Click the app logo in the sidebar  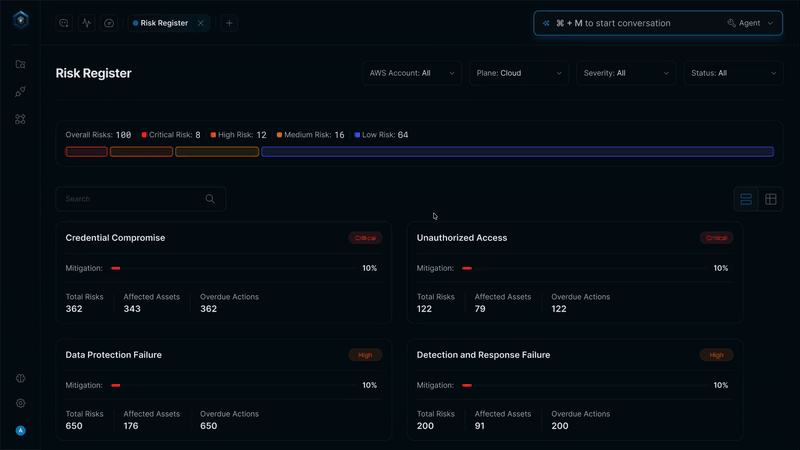pos(20,20)
